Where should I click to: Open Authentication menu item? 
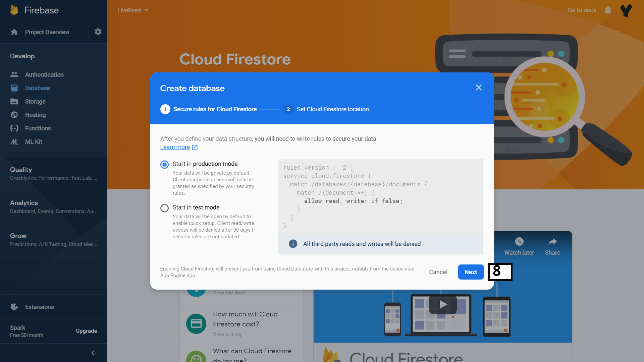tap(44, 74)
